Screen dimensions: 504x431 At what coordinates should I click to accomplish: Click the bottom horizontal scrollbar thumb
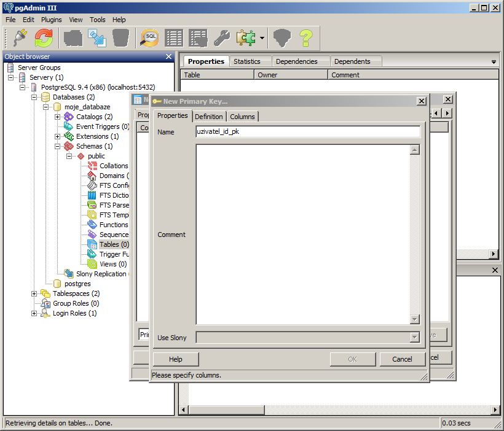227,410
